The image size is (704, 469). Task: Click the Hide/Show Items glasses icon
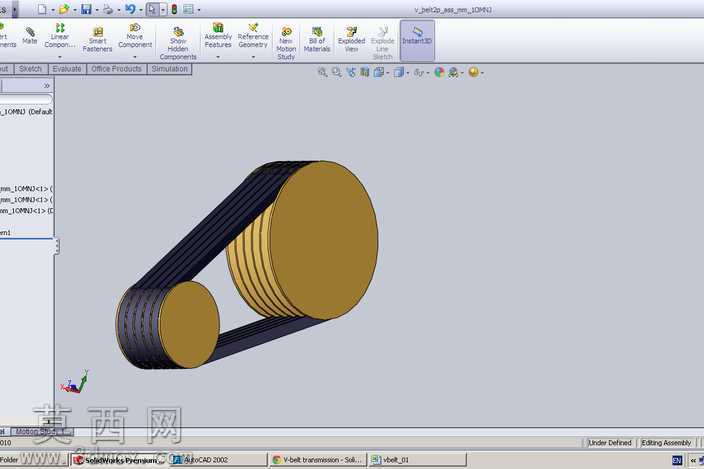pyautogui.click(x=418, y=72)
